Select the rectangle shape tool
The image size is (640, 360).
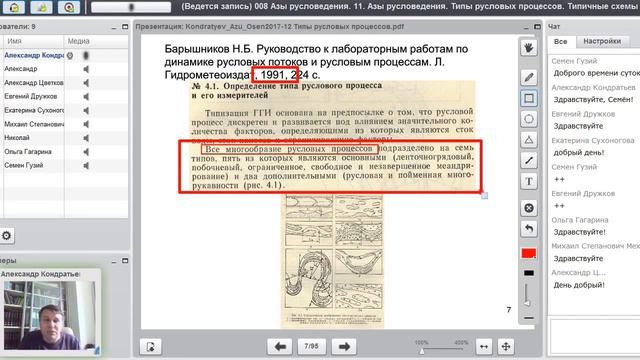tap(529, 98)
